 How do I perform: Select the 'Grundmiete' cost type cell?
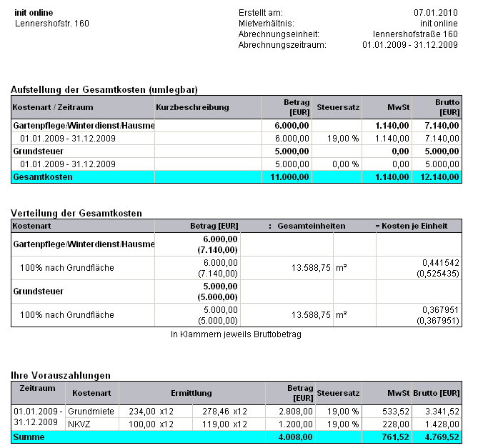coord(91,412)
